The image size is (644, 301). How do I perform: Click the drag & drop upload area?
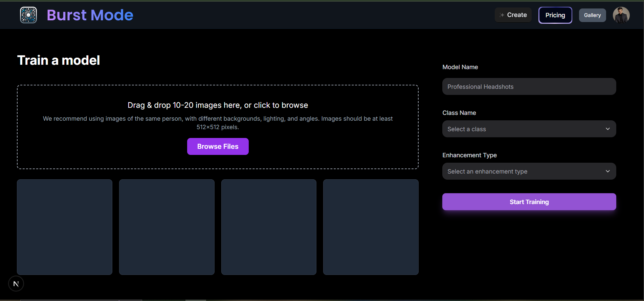pos(218,98)
